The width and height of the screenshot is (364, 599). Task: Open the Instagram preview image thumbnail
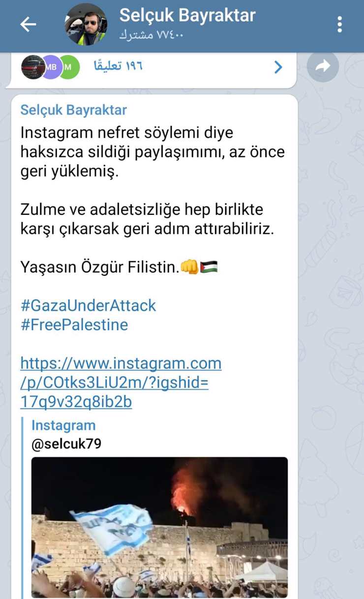point(159,528)
